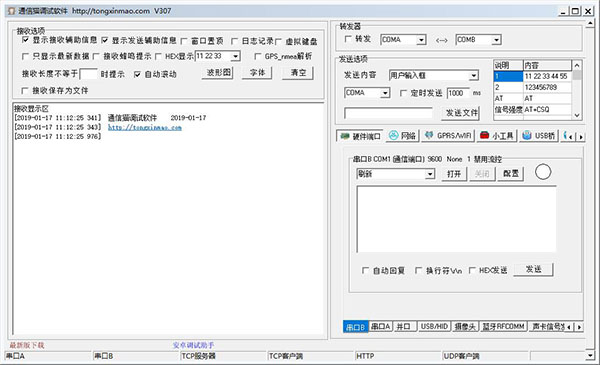Open the http://tongxinmao.com link

click(145, 127)
